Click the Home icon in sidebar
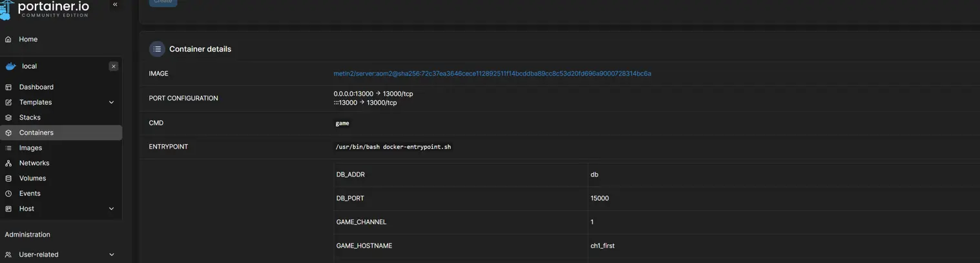This screenshot has width=980, height=263. pos(8,39)
